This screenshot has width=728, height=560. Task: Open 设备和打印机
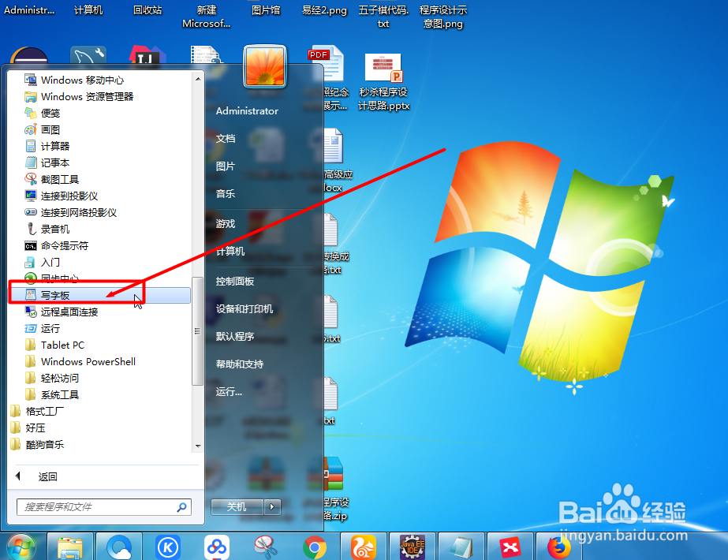click(245, 309)
